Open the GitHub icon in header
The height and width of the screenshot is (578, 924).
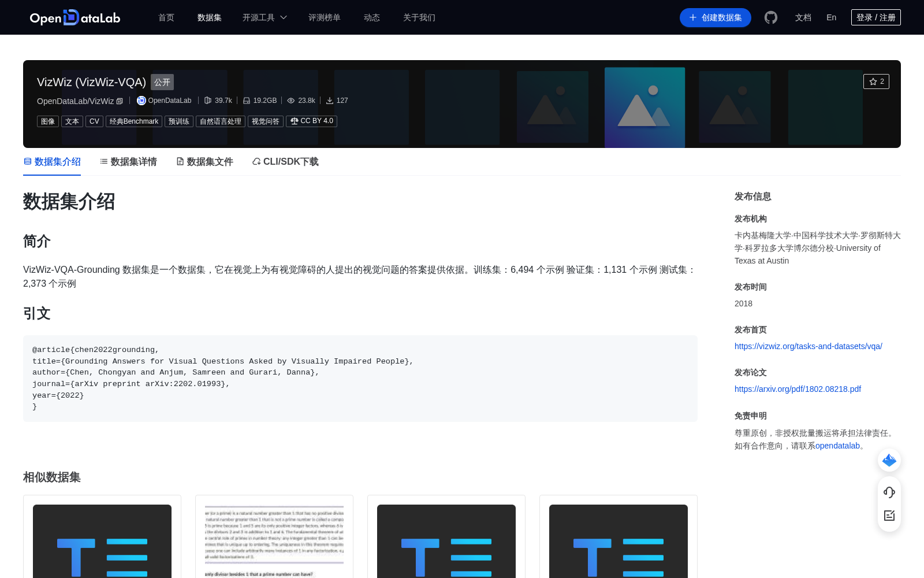[771, 17]
